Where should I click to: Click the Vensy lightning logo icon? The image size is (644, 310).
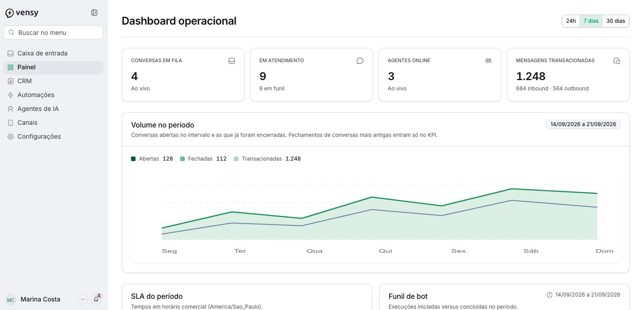point(9,13)
